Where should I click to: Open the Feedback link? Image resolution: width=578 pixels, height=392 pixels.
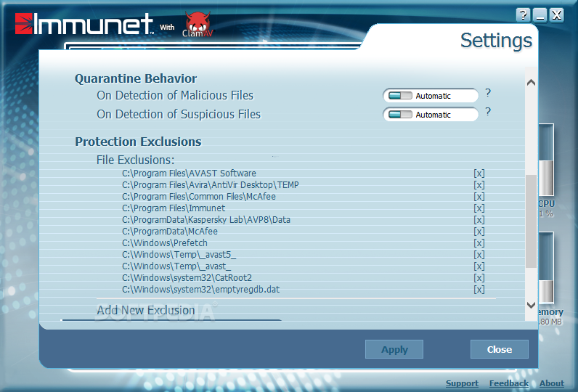pos(509,383)
